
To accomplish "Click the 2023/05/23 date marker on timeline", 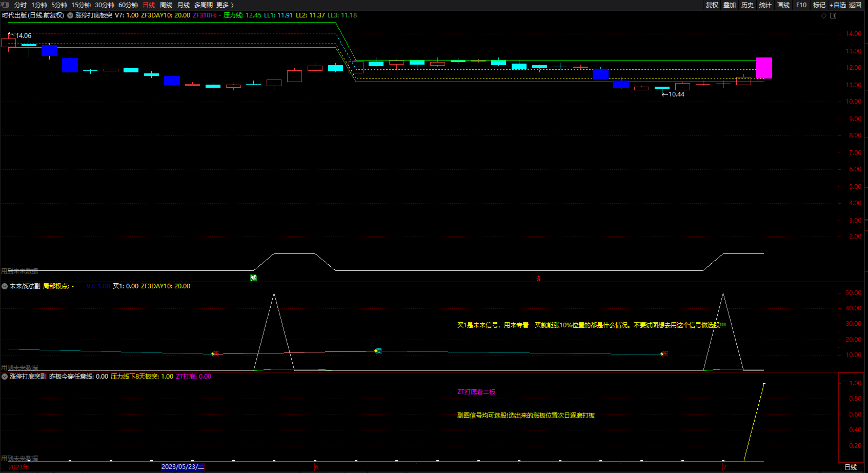I will [x=183, y=467].
